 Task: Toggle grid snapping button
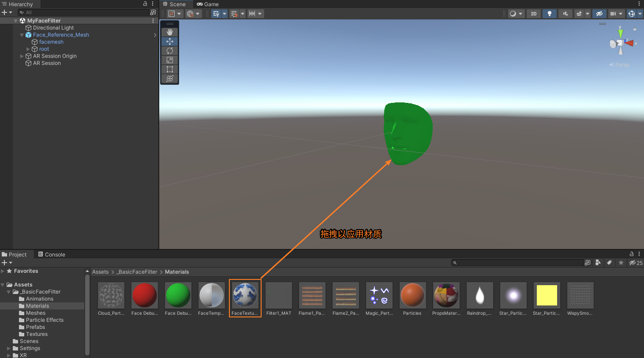[x=235, y=14]
